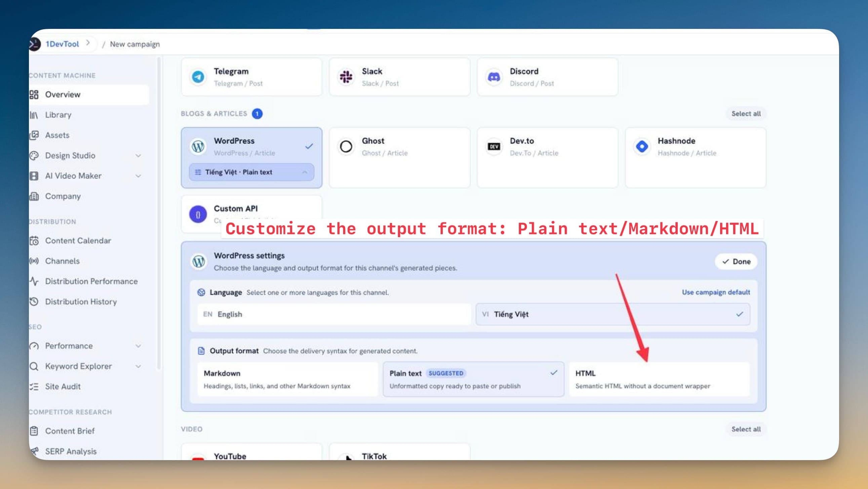The image size is (868, 489).
Task: Click the WordPress logo in WordPress card
Action: point(198,146)
